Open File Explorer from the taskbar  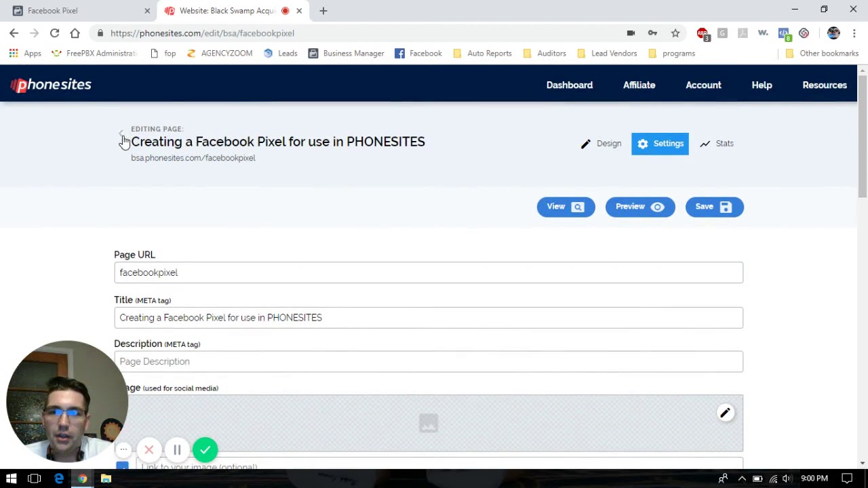pyautogui.click(x=106, y=479)
